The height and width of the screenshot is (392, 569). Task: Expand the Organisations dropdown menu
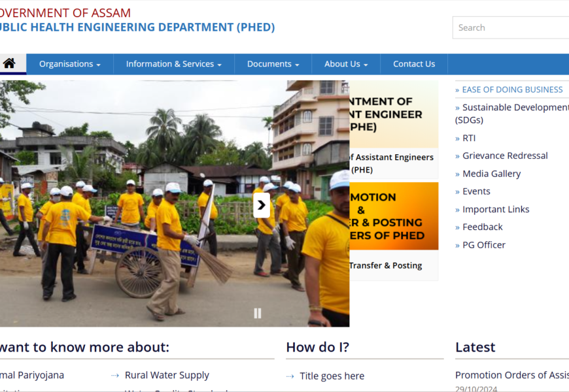69,64
